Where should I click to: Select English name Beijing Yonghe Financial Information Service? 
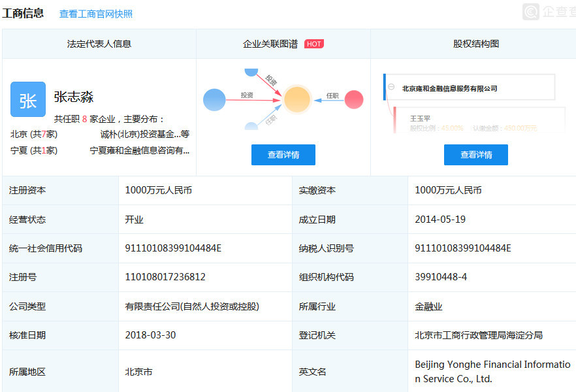point(492,372)
